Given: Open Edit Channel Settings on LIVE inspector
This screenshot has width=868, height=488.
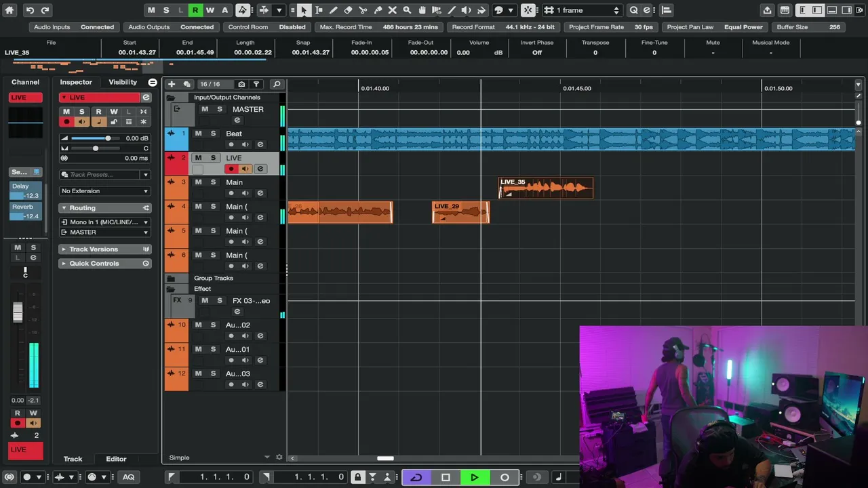Looking at the screenshot, I should tap(146, 98).
